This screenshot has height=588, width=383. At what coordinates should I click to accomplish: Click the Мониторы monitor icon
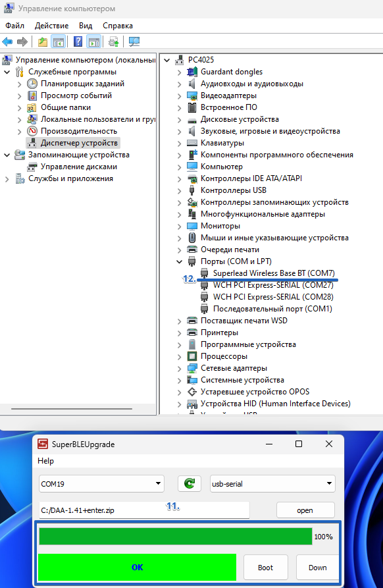click(192, 226)
